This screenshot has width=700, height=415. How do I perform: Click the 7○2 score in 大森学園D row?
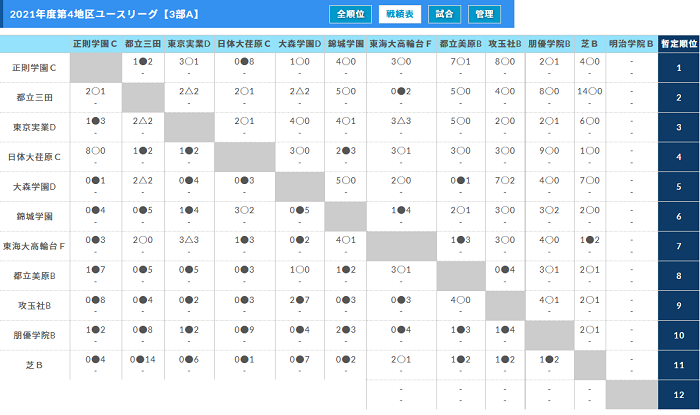click(x=505, y=181)
